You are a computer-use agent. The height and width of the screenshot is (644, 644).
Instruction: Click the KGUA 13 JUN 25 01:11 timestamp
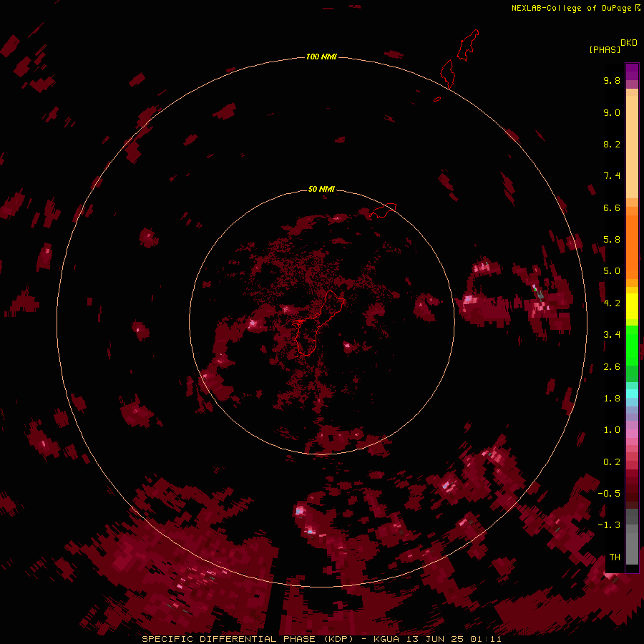point(437,639)
